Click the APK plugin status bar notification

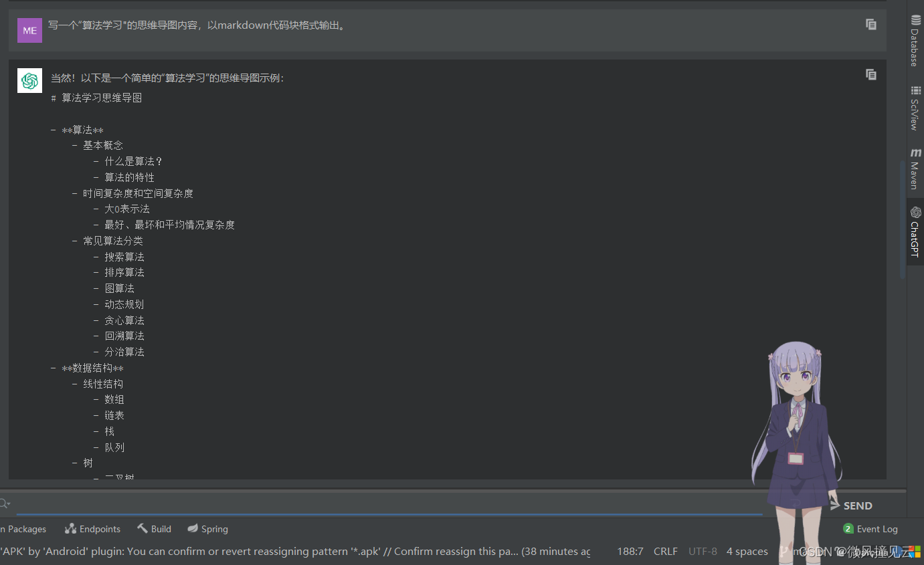[x=295, y=552]
